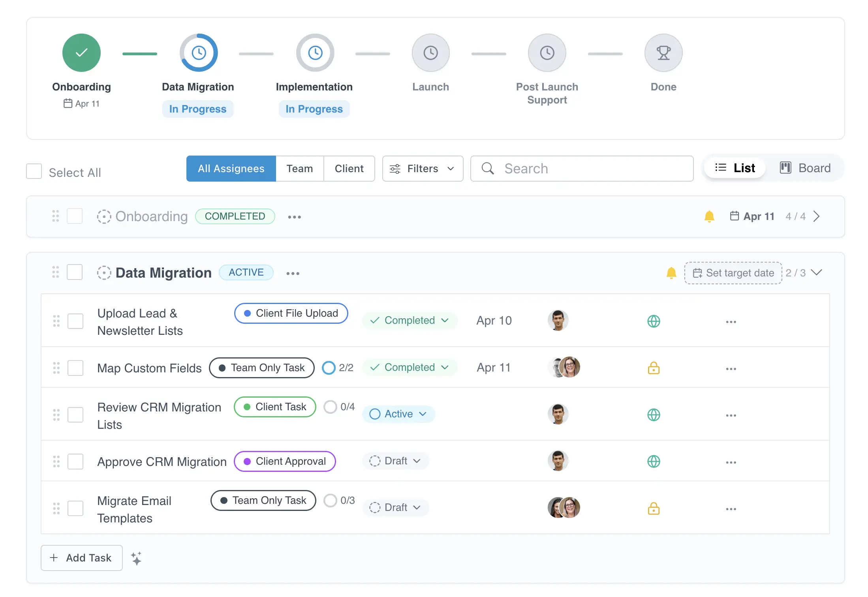Open three-dot menu for Data Migration phase
Screen dimensions: 868x597
click(293, 273)
